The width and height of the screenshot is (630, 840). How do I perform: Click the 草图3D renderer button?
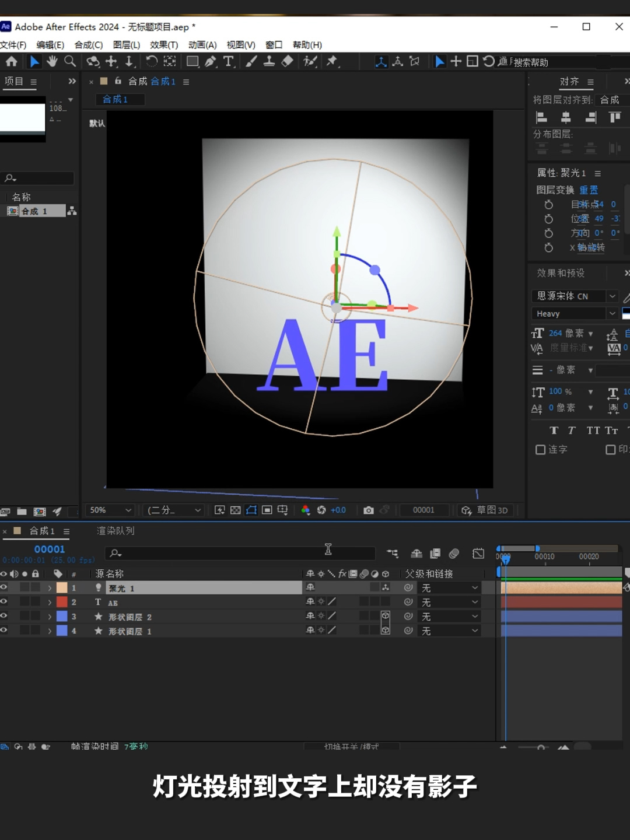coord(485,510)
